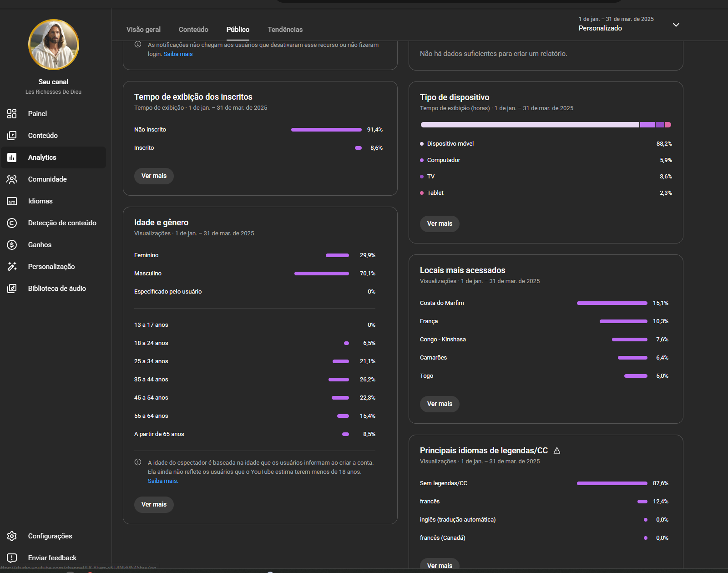The image size is (728, 573).
Task: Follow Saiba mais link about notifications
Action: pyautogui.click(x=178, y=54)
